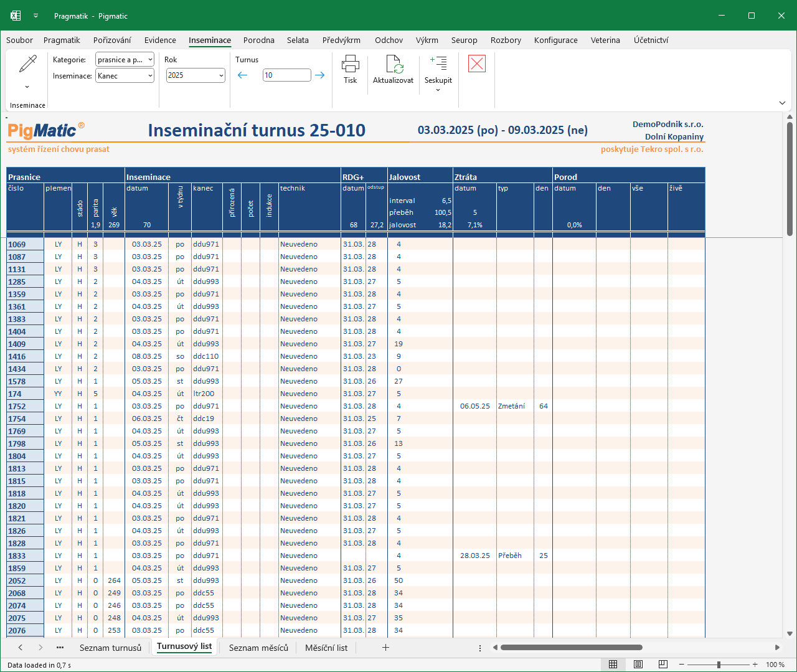Click the Excel app icon in title bar
The width and height of the screenshot is (797, 672).
[x=16, y=16]
